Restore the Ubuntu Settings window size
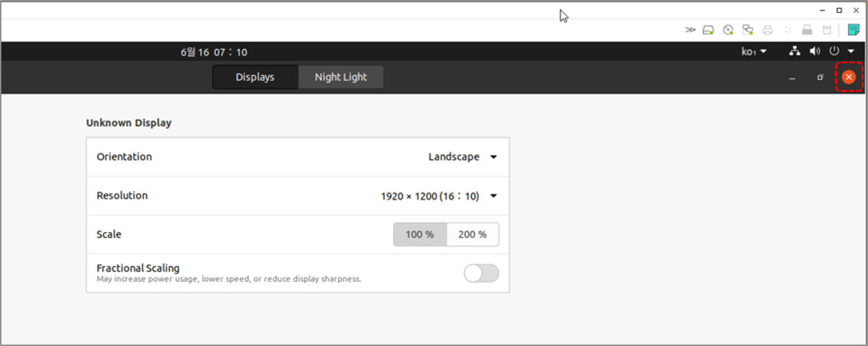868x346 pixels. tap(820, 78)
